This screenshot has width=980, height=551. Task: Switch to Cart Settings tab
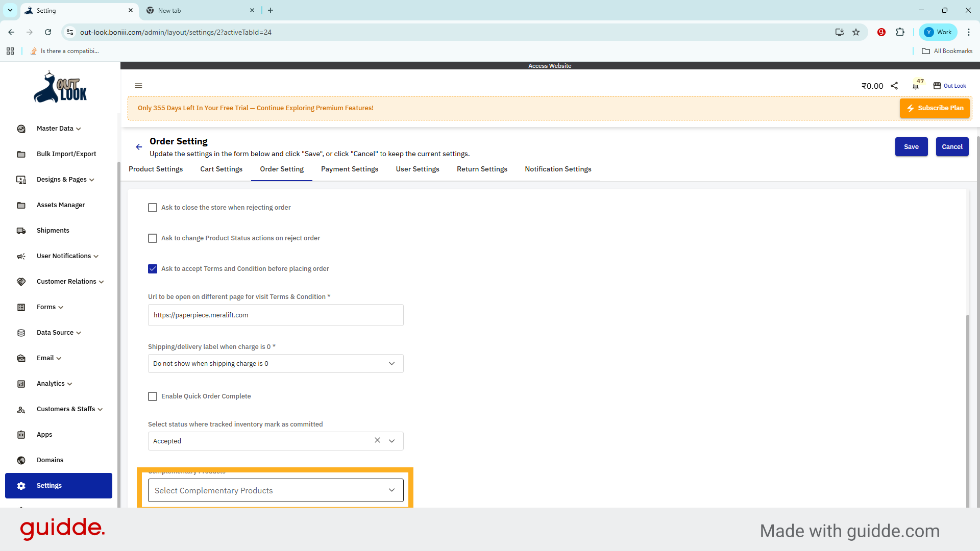point(221,169)
